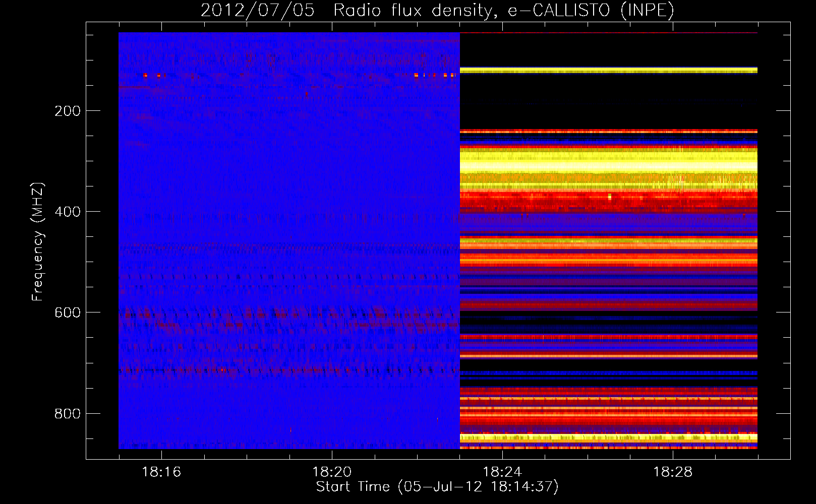Select the 200 frequency tick label
This screenshot has height=504, width=816.
coord(68,111)
